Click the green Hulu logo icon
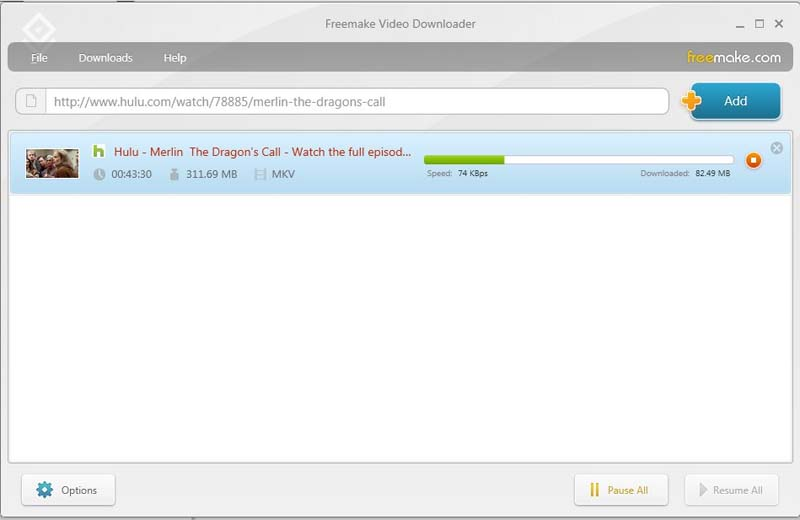This screenshot has width=800, height=520. pyautogui.click(x=98, y=151)
